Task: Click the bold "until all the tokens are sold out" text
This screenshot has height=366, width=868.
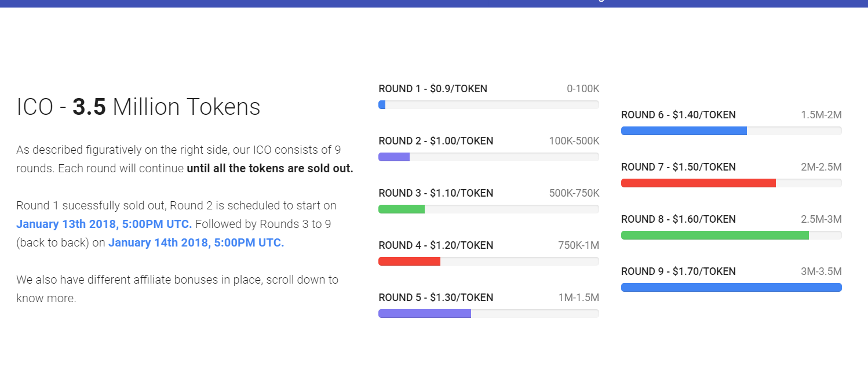Action: [x=269, y=169]
